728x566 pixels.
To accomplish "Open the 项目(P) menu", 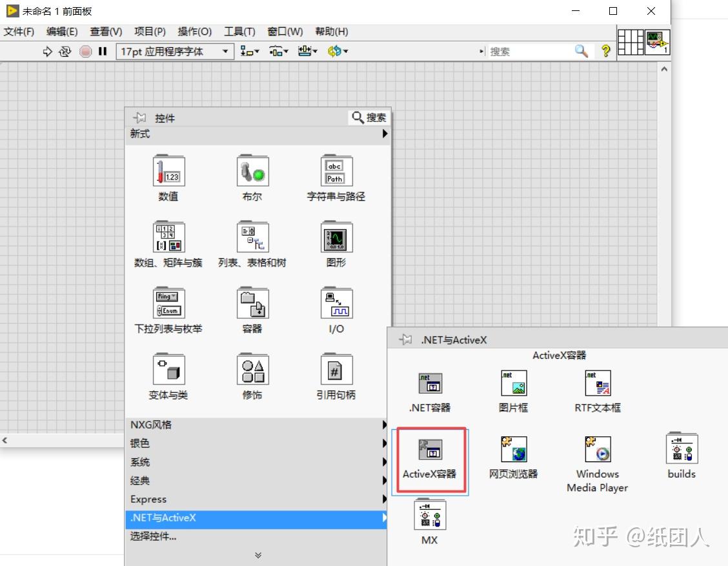I will tap(150, 32).
